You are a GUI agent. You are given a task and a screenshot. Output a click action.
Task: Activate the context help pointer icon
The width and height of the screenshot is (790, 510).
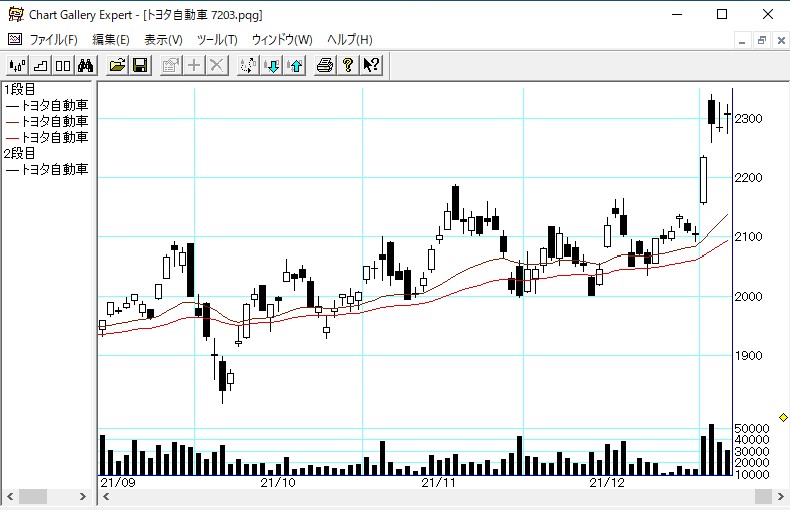pyautogui.click(x=371, y=66)
